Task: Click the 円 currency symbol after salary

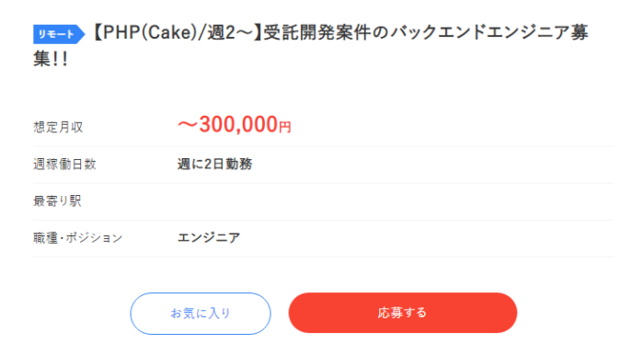Action: [285, 127]
